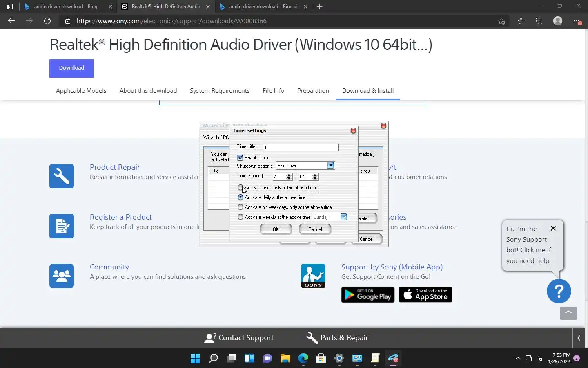The image size is (588, 368).
Task: Switch to PC Auto Shutdown taskbar icon
Action: point(393,359)
